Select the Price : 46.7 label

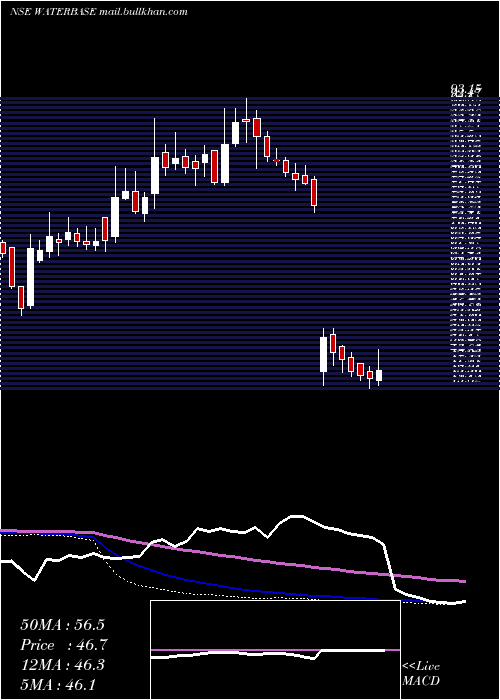64,645
